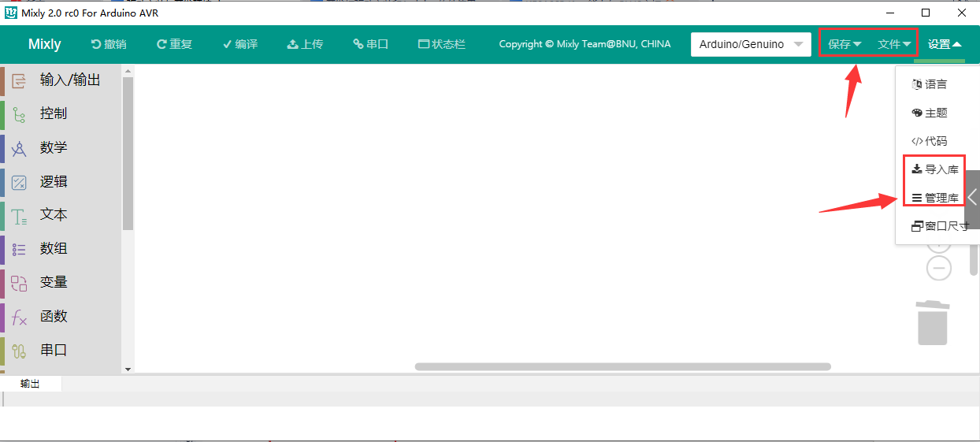Open the 串口 blocks category
Image resolution: width=980 pixels, height=442 pixels.
click(x=61, y=351)
